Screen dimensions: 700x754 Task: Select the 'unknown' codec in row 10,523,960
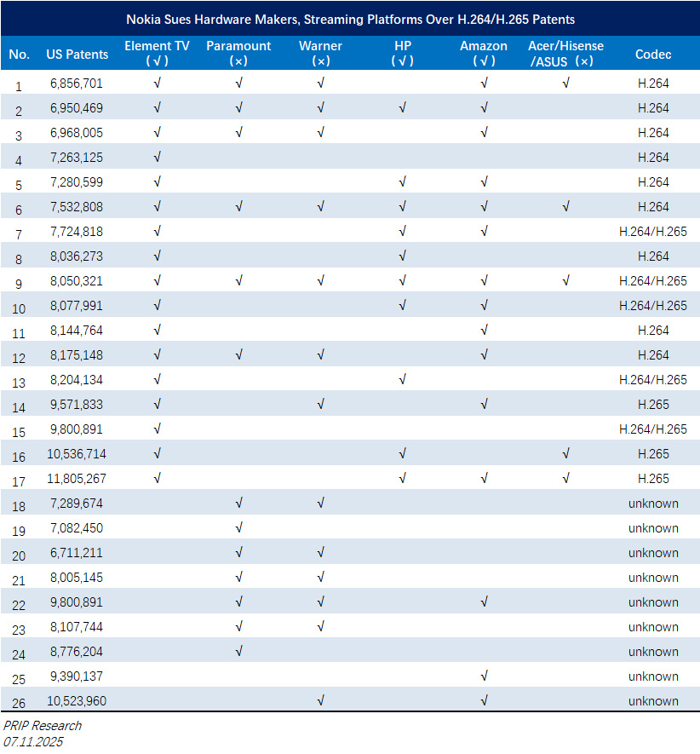pyautogui.click(x=653, y=701)
